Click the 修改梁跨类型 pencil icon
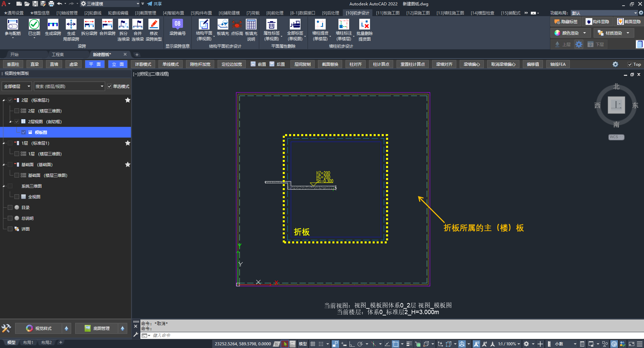 point(154,25)
